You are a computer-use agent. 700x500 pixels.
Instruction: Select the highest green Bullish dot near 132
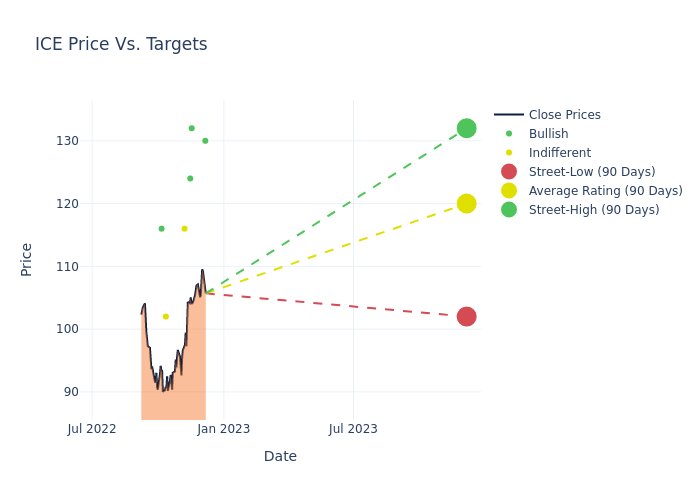(x=192, y=128)
